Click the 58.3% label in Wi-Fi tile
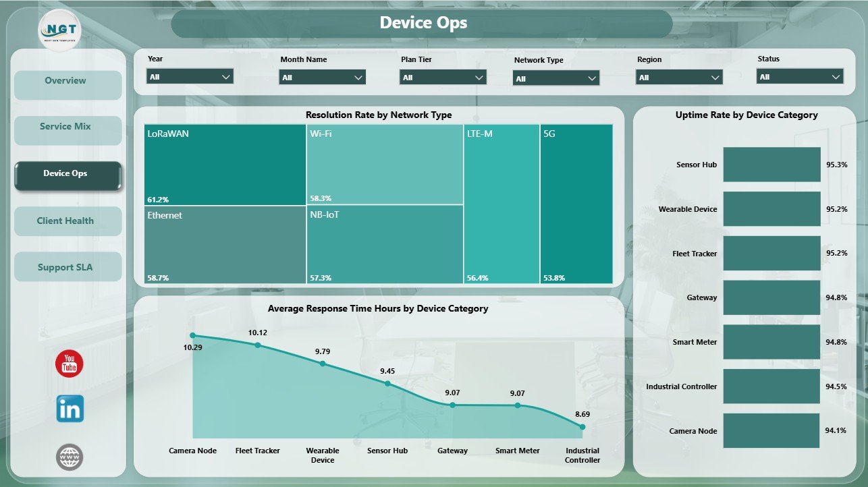 [321, 199]
